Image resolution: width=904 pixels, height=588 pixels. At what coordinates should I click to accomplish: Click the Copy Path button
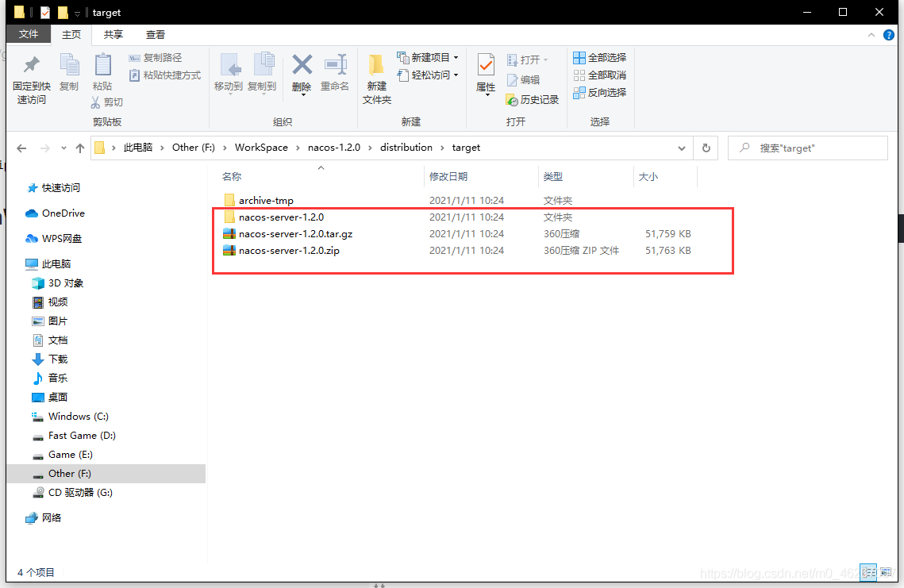tap(155, 58)
